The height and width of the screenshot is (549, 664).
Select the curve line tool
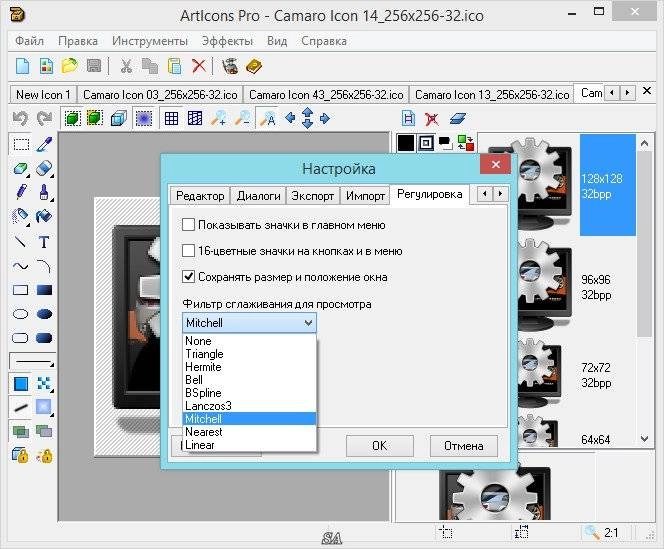tap(21, 266)
